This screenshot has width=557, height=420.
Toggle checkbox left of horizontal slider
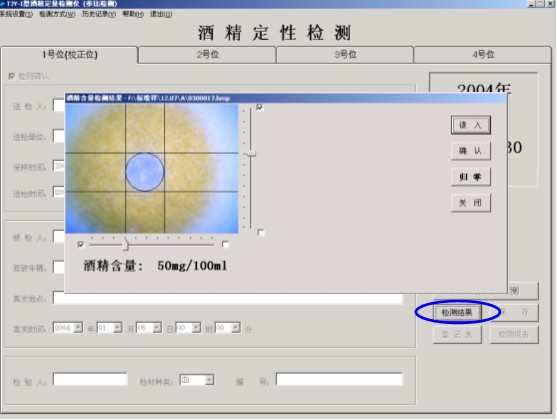[x=81, y=244]
